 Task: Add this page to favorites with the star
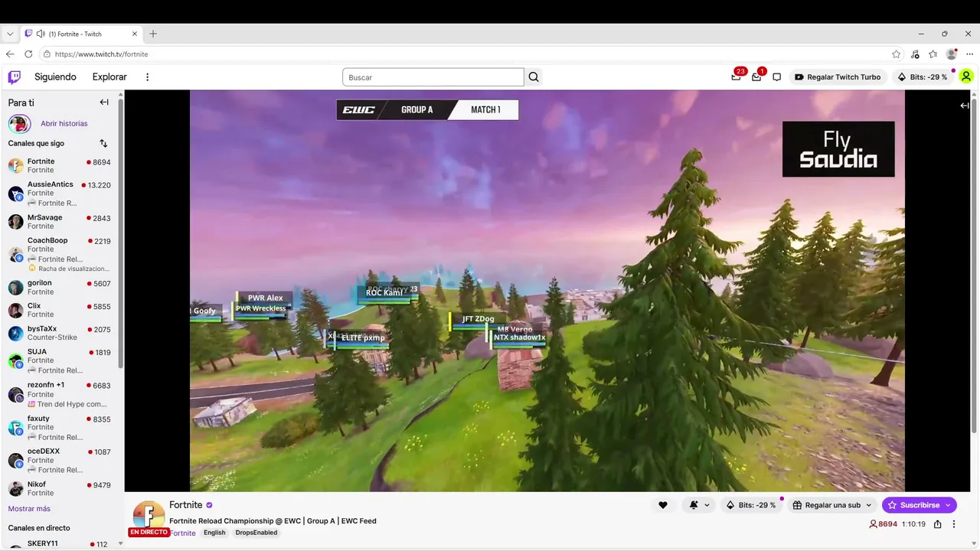[x=897, y=54]
